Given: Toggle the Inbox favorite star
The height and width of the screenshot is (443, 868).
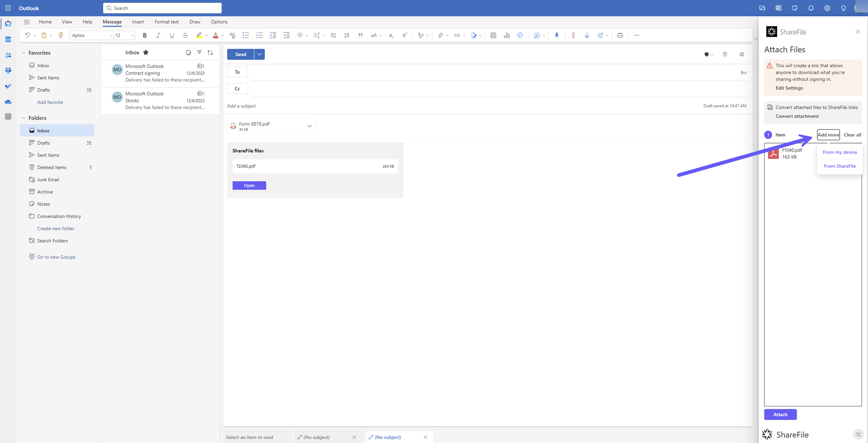Looking at the screenshot, I should 146,53.
